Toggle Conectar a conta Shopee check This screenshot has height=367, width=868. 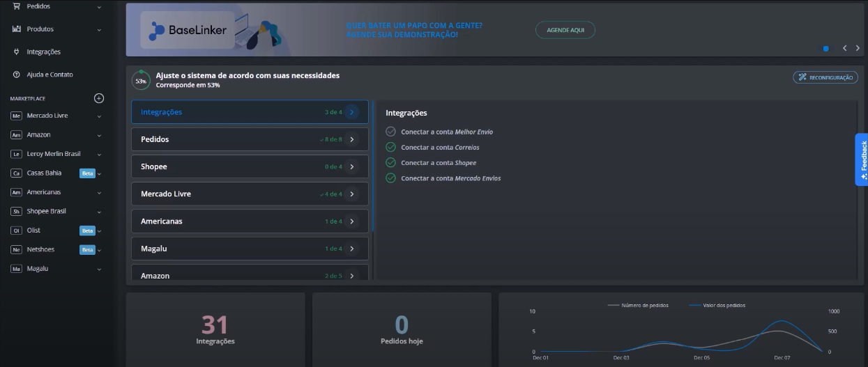coord(390,162)
